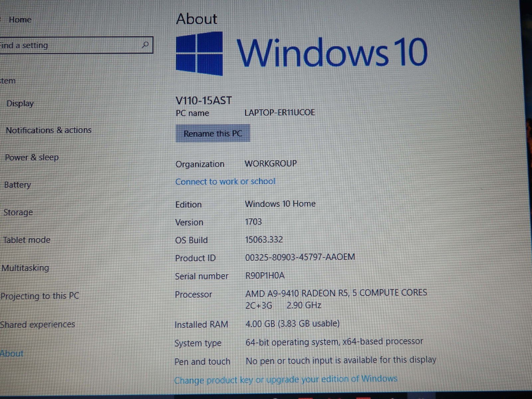Click device model V110-15AST
This screenshot has width=532, height=399.
(203, 100)
